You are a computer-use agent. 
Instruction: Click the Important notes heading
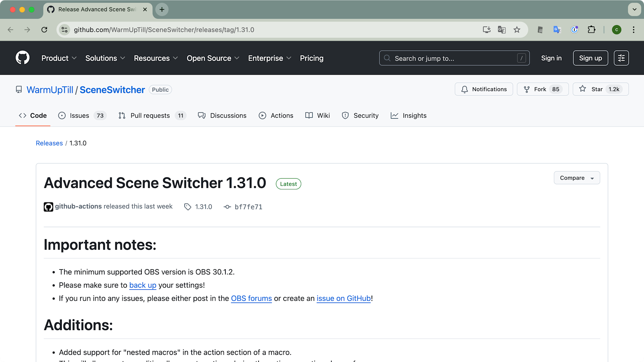click(100, 245)
